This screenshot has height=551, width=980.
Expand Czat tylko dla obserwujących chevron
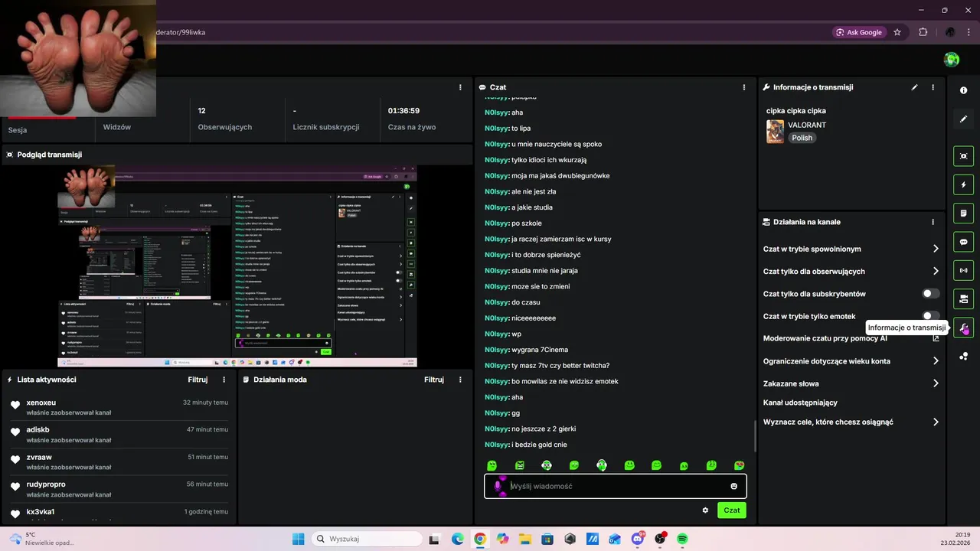[x=936, y=271]
